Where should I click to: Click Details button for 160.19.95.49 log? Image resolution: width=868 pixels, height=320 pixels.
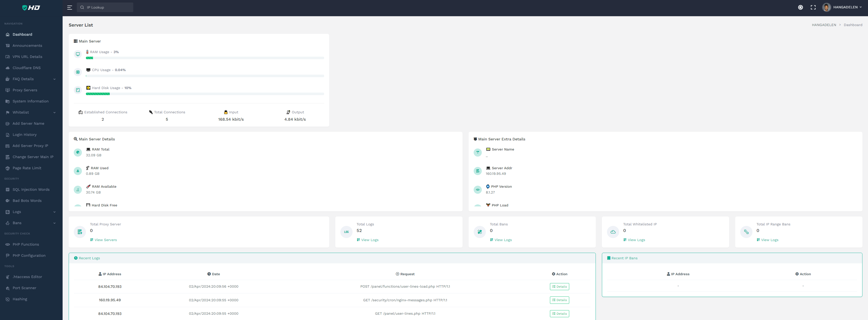pyautogui.click(x=559, y=300)
